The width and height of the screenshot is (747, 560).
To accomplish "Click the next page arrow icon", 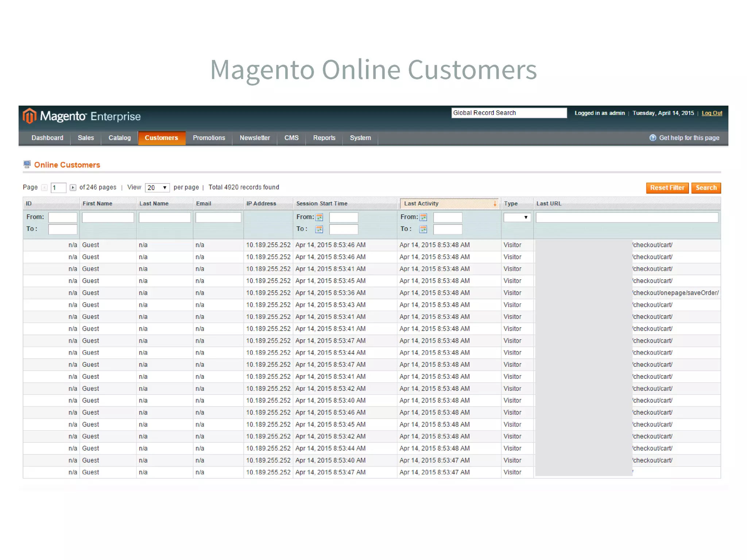I will [73, 187].
